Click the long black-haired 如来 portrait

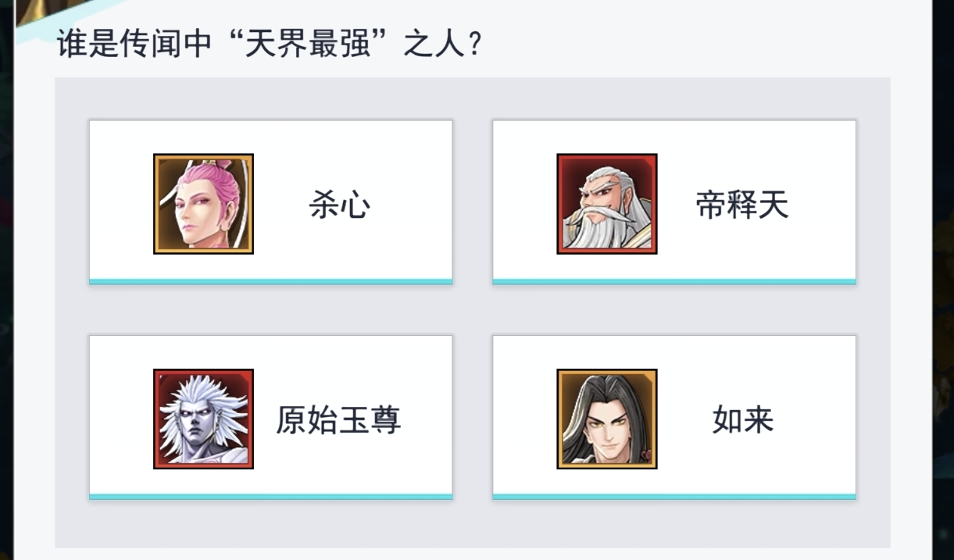point(606,419)
